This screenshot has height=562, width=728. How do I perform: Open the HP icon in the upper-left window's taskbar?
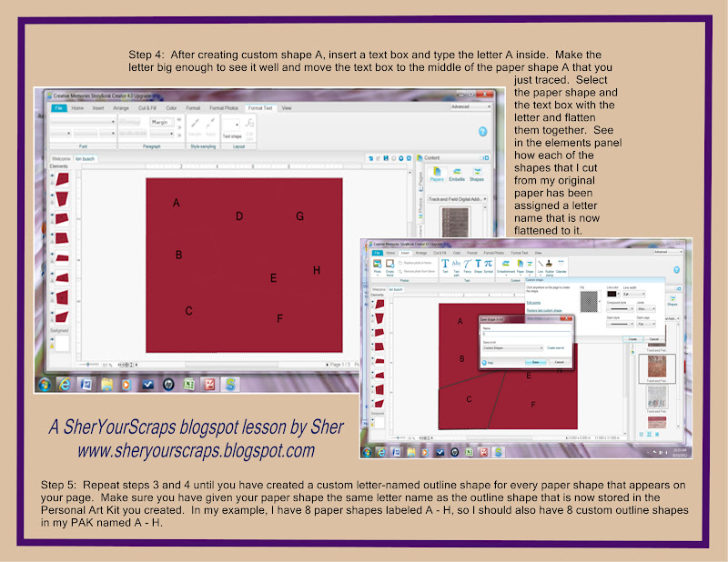pyautogui.click(x=168, y=385)
